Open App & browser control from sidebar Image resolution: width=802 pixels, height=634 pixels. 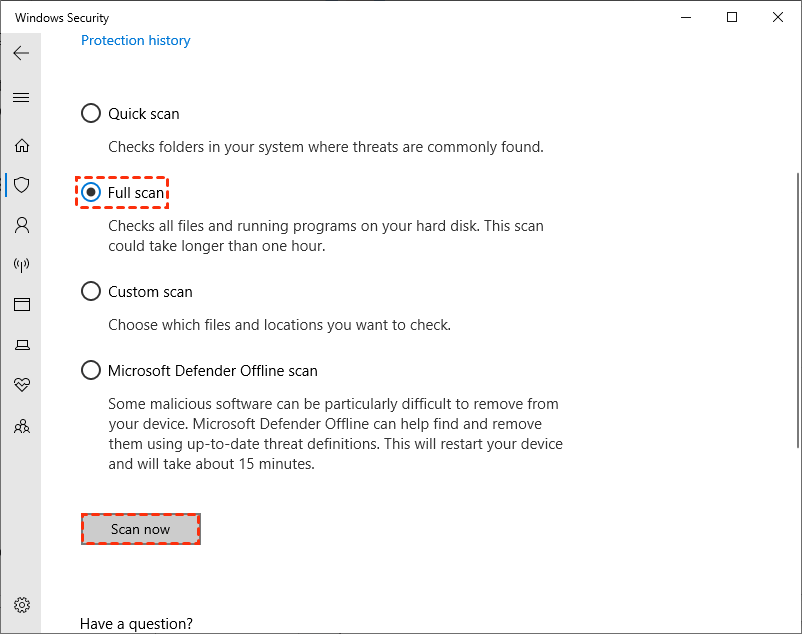22,304
